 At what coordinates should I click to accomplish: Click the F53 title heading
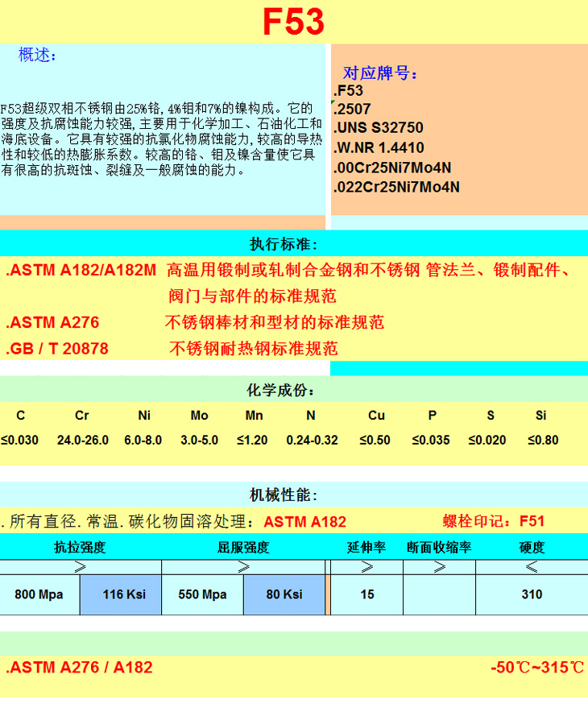[293, 22]
